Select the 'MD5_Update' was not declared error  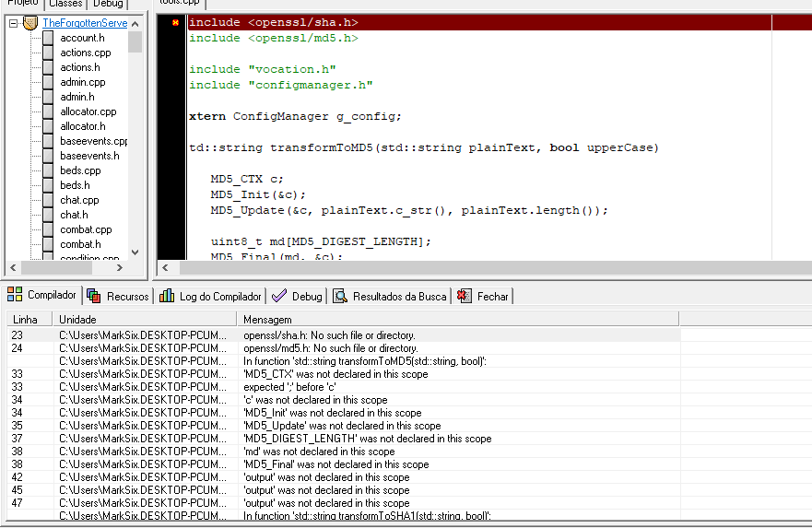pos(344,426)
